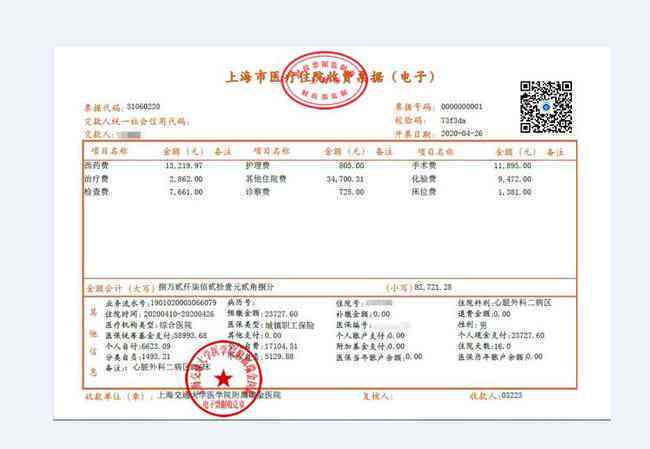Image resolution: width=650 pixels, height=449 pixels.
Task: Click the 护理费 item name
Action: point(257,165)
